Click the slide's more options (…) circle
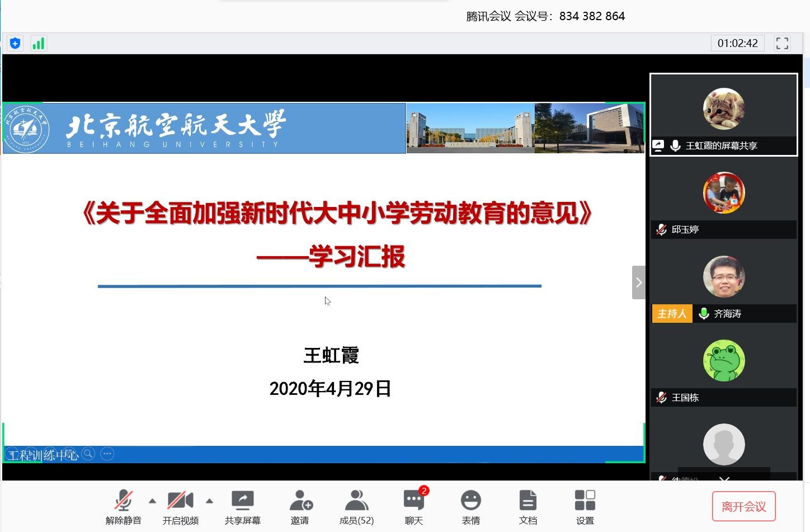 (107, 454)
